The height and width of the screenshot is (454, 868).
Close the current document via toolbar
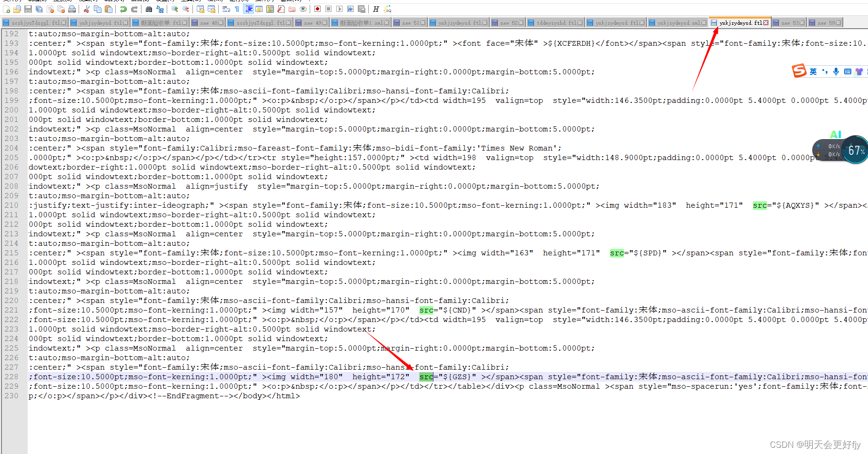[50, 9]
